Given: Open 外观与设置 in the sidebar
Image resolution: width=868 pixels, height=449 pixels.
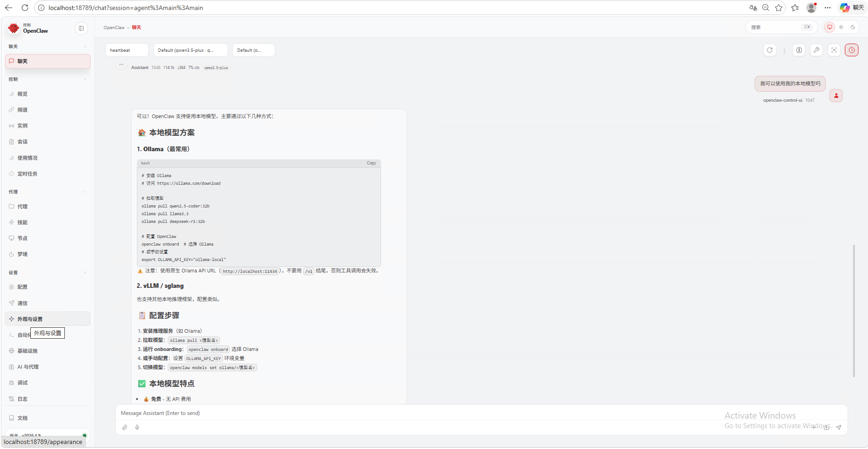Looking at the screenshot, I should pos(48,319).
